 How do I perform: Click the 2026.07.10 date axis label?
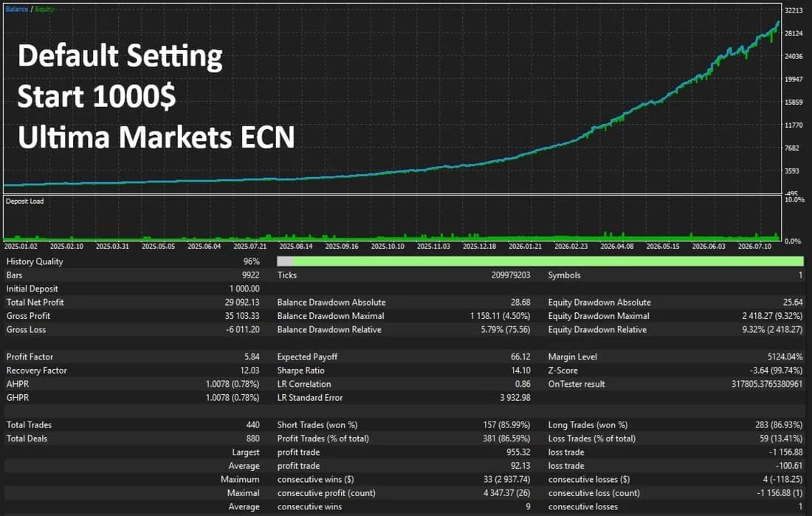click(x=754, y=246)
